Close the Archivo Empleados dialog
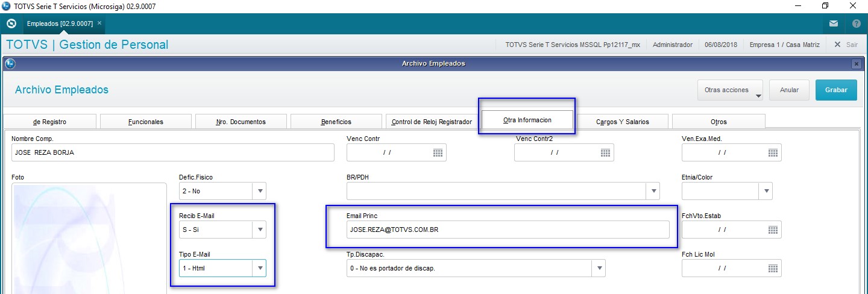 [x=856, y=63]
